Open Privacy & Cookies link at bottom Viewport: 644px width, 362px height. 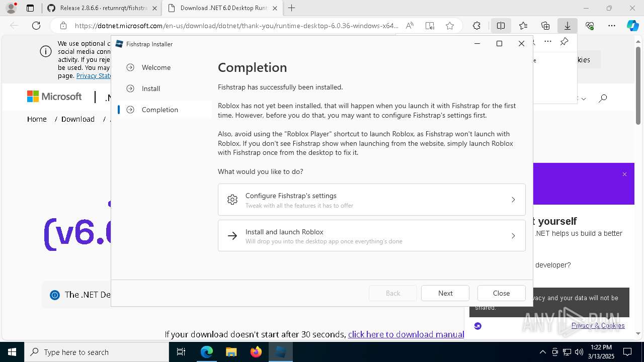pos(598,326)
